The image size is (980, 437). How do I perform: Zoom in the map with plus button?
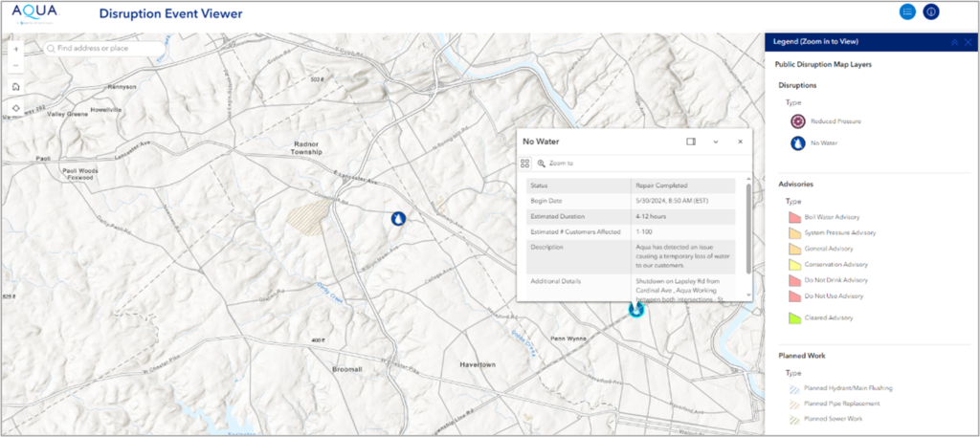[x=15, y=49]
